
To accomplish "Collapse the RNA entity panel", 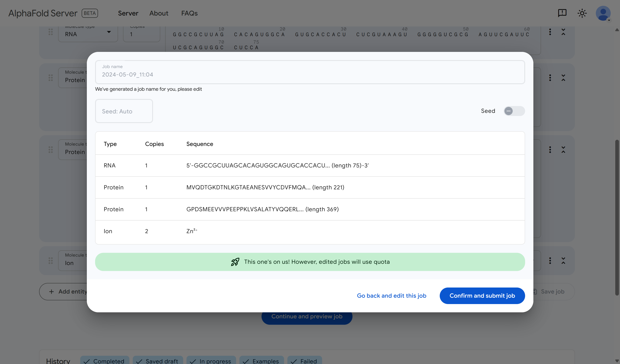I will click(563, 32).
